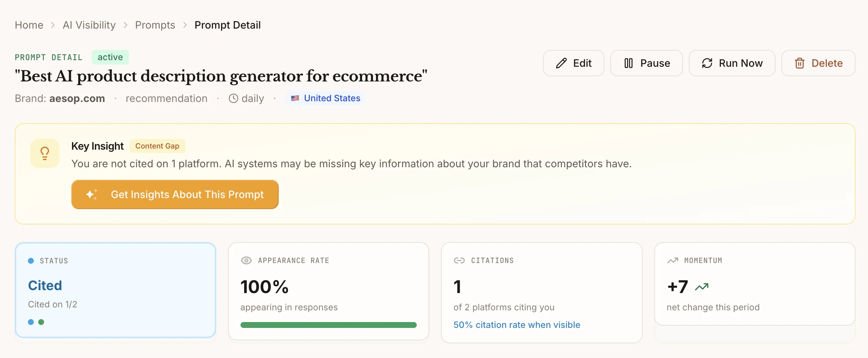Toggle the prompt's active status badge
The width and height of the screenshot is (868, 358).
[x=110, y=57]
